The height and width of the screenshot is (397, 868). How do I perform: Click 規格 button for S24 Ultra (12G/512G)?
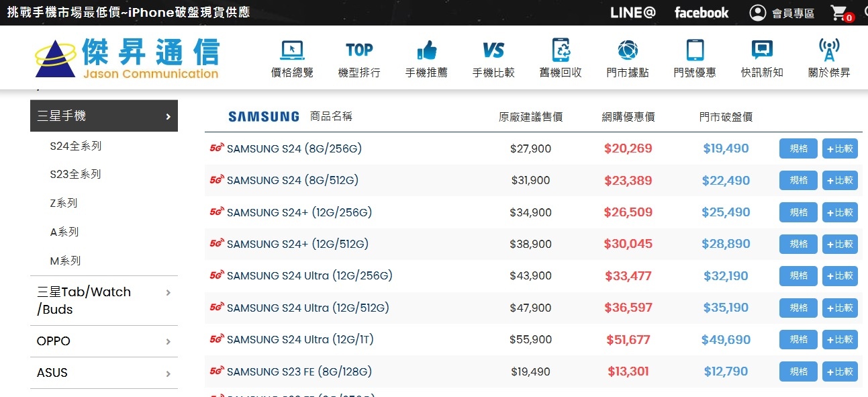[798, 308]
